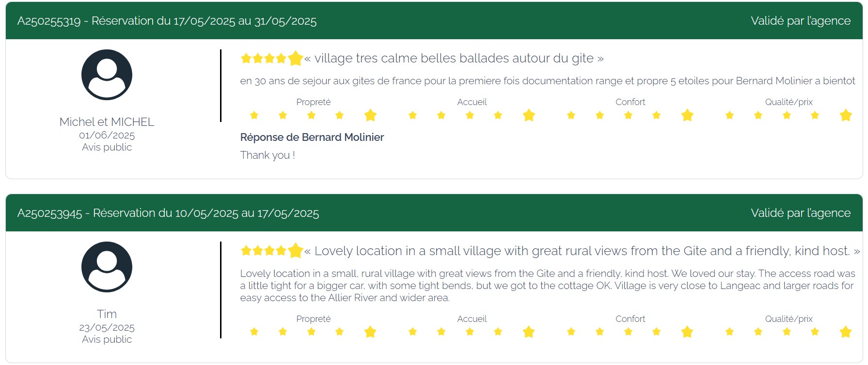
Task: Select the A250255319 reservation header
Action: pyautogui.click(x=167, y=21)
